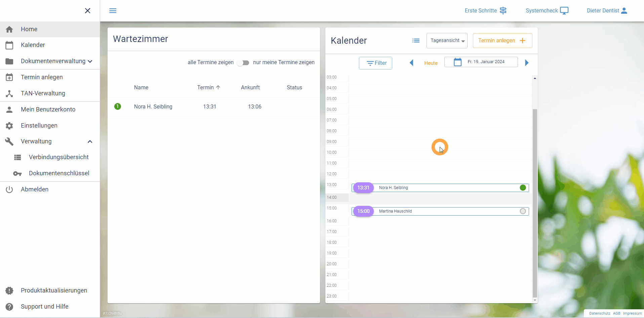Toggle 'nur meine Termine zeigen' switch
Image resolution: width=644 pixels, height=318 pixels.
[243, 63]
